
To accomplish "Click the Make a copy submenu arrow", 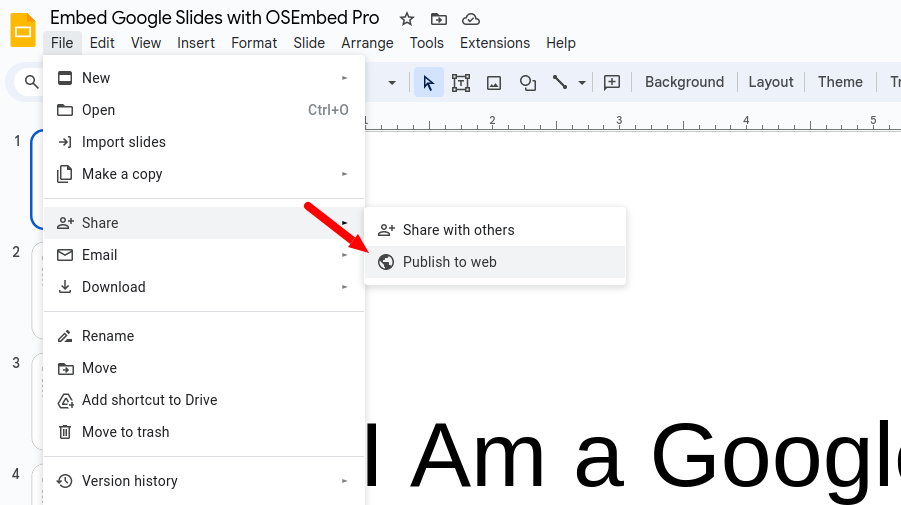I will click(344, 174).
